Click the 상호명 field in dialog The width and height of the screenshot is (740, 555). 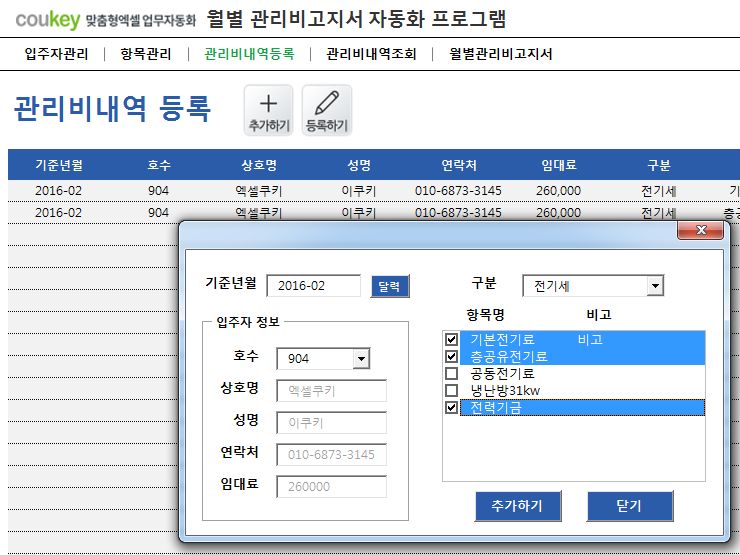pos(331,391)
